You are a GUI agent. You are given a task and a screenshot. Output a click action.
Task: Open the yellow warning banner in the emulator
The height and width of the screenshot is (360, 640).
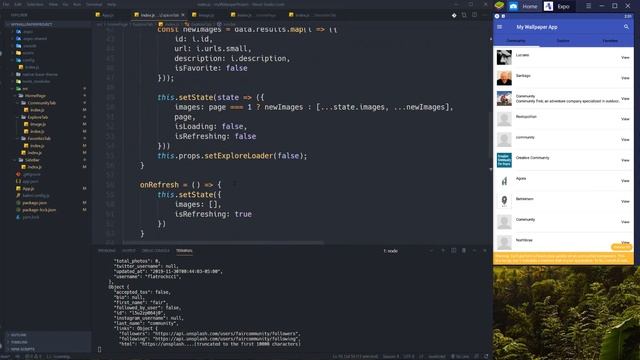click(x=563, y=258)
